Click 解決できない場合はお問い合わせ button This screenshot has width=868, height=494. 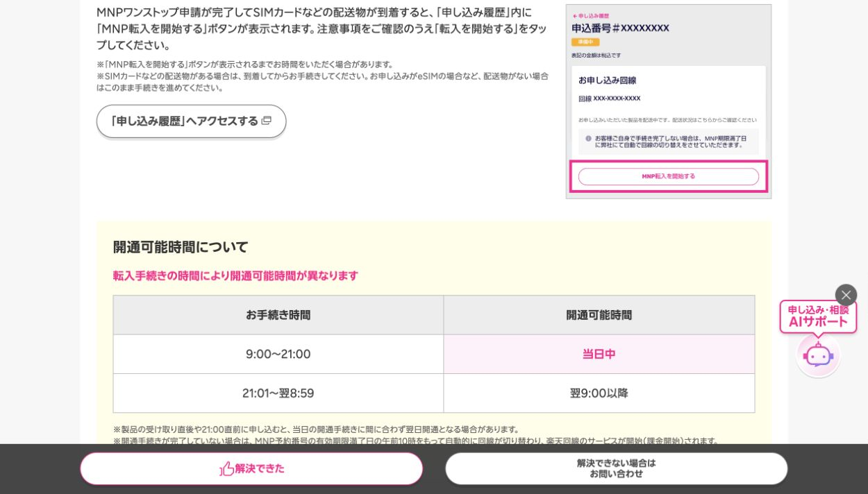(x=616, y=468)
